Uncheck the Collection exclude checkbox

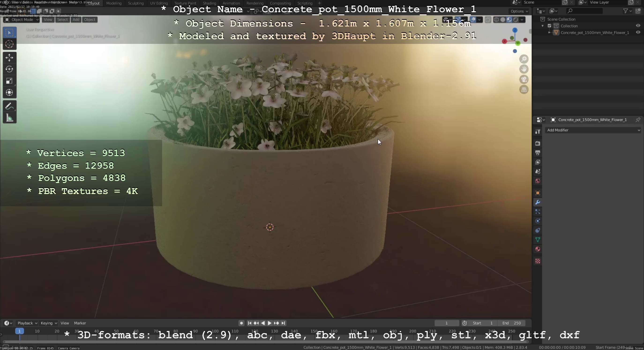point(550,26)
